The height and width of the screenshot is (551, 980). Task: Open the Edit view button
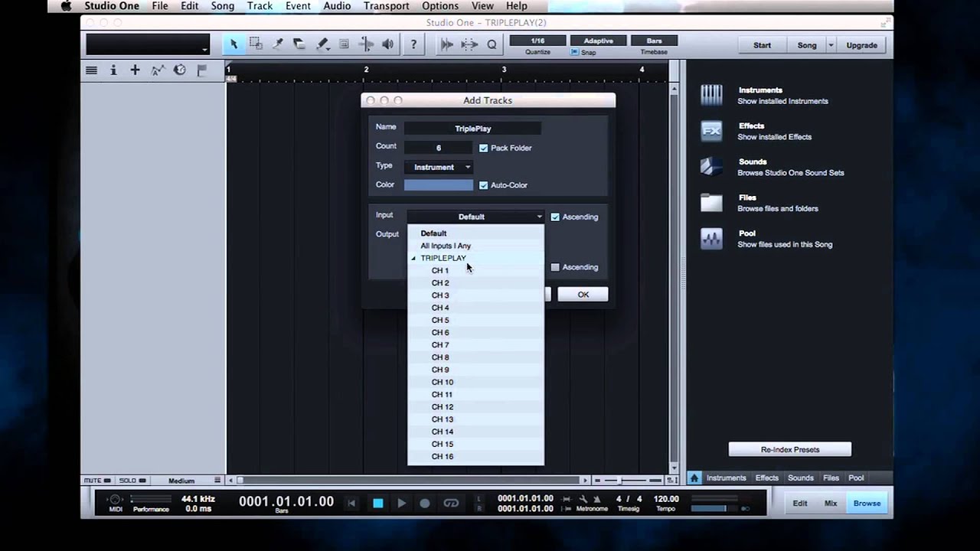(799, 503)
